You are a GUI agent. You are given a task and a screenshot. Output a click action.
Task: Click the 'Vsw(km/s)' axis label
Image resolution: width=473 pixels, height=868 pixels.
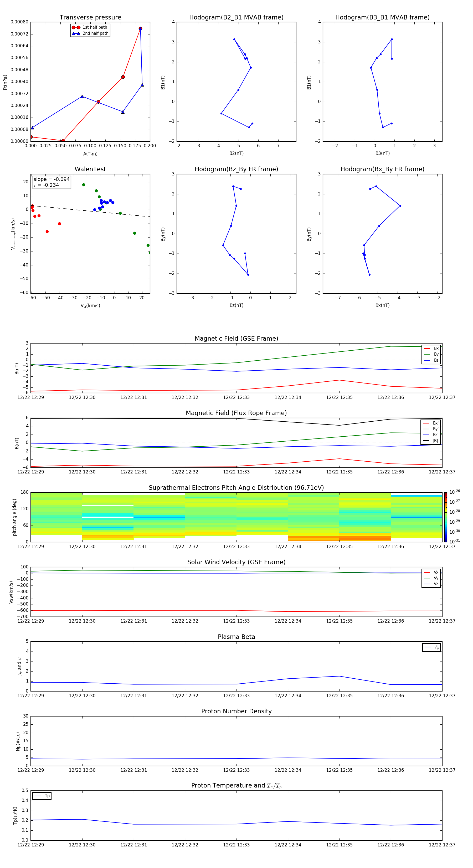point(11,592)
